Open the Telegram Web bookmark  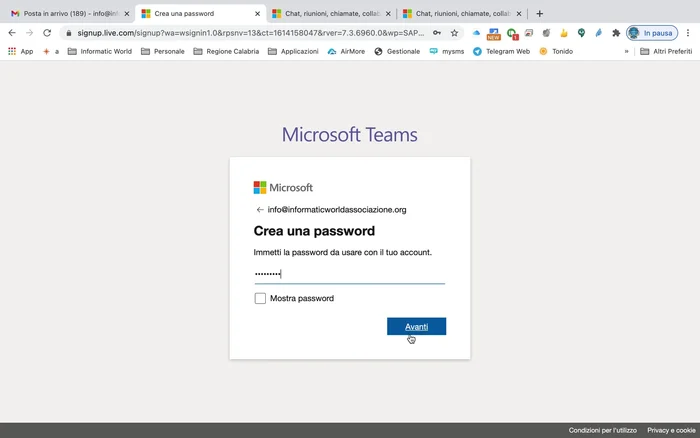coord(501,51)
